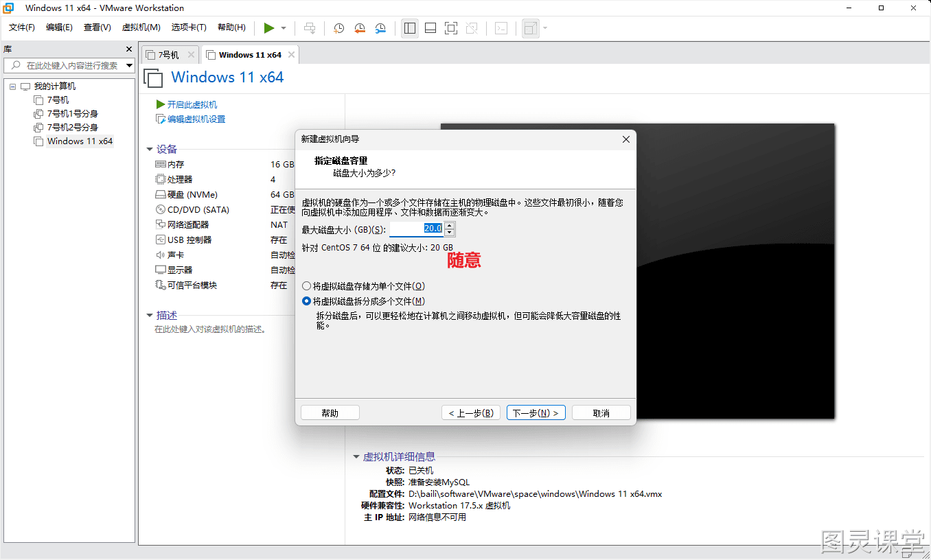Click the green power-on play icon in toolbar
Image resolution: width=931 pixels, height=560 pixels.
click(269, 28)
